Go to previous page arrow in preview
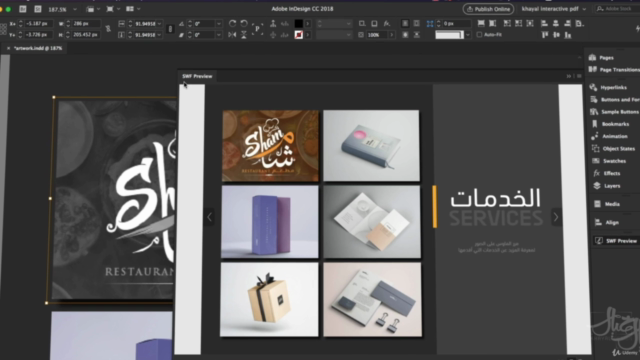This screenshot has width=640, height=360. pyautogui.click(x=209, y=217)
